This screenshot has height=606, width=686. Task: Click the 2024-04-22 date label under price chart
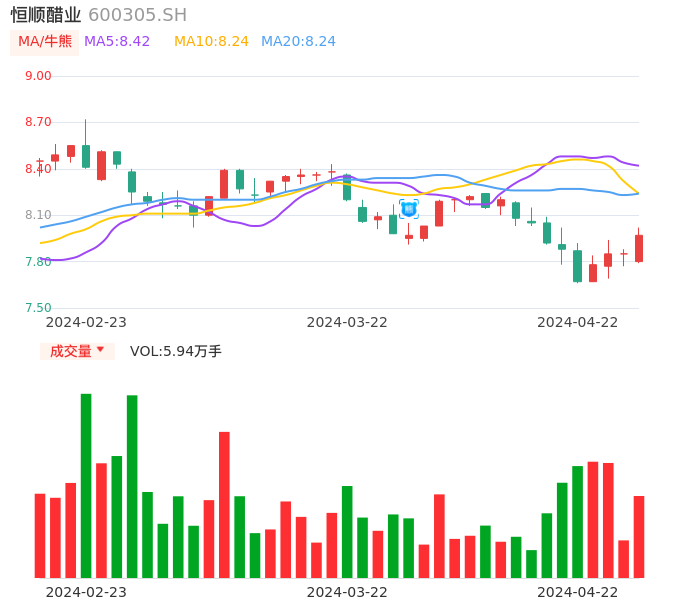click(x=578, y=322)
